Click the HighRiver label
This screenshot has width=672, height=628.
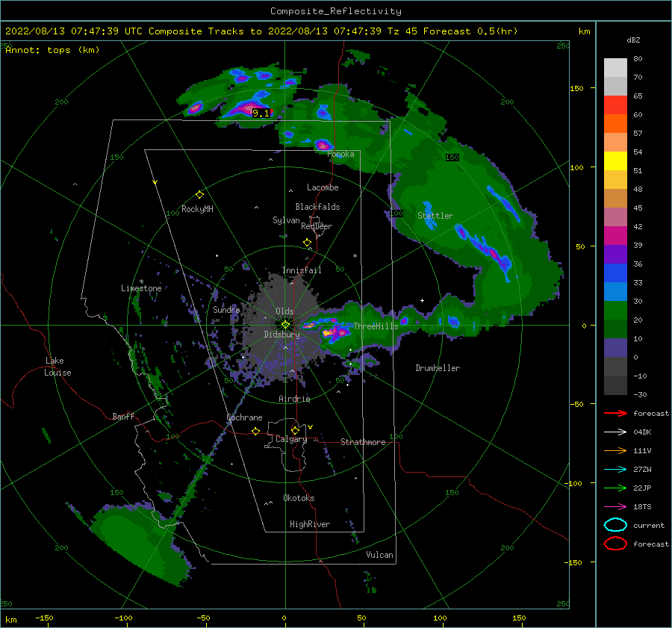[x=310, y=524]
